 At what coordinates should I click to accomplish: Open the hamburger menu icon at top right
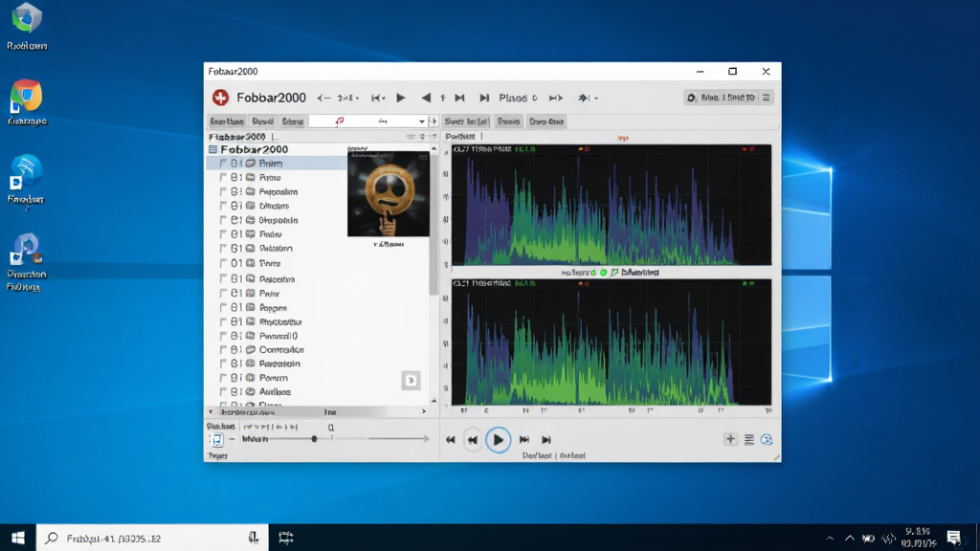pyautogui.click(x=766, y=98)
